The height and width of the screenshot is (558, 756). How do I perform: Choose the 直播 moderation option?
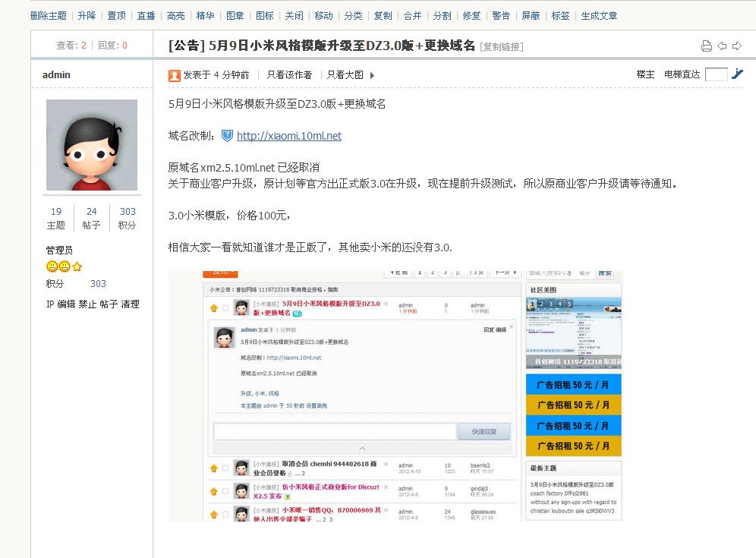(x=146, y=16)
